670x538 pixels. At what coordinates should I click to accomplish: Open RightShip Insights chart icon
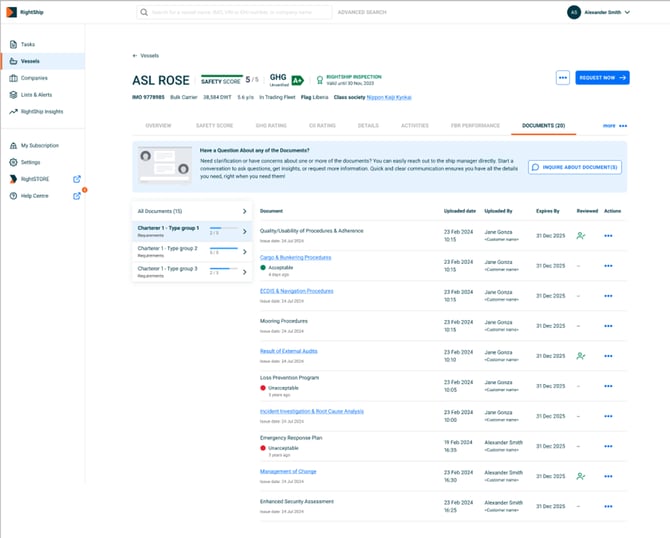pos(13,111)
